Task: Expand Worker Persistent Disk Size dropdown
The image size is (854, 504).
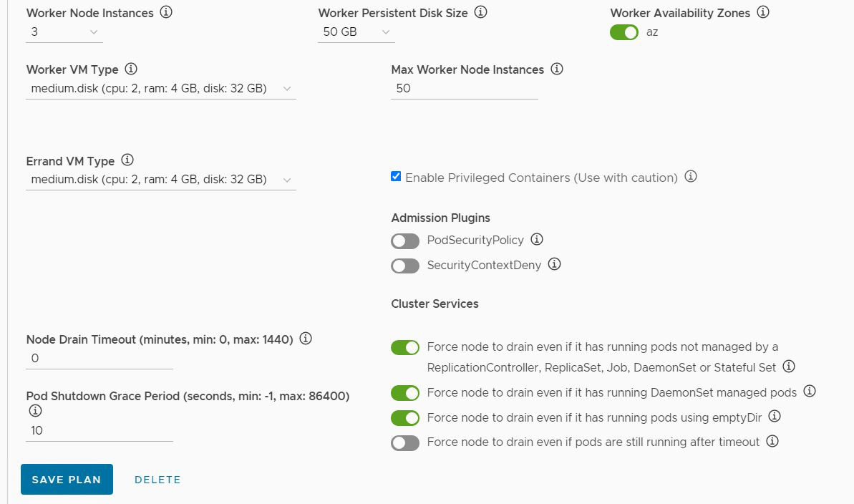Action: [356, 32]
